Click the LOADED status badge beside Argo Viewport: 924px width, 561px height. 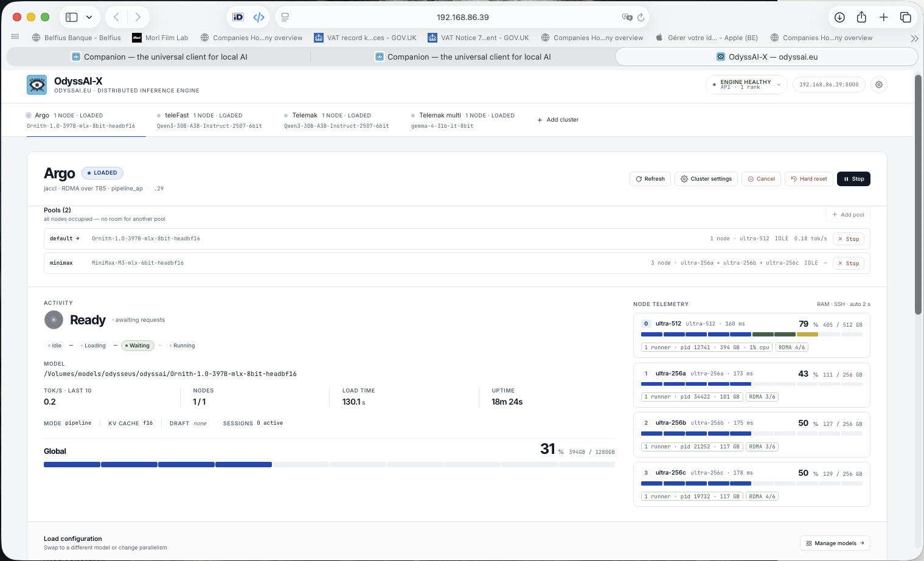point(102,173)
